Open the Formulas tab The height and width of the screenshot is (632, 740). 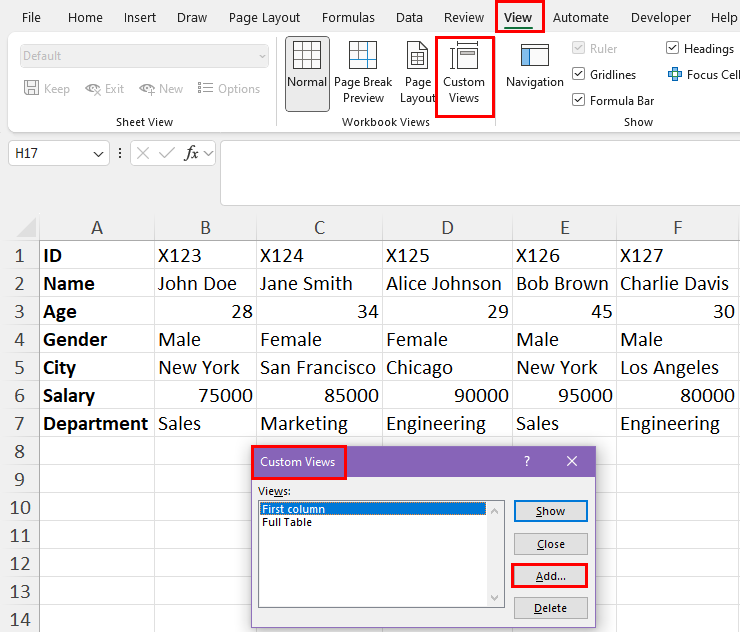(348, 18)
